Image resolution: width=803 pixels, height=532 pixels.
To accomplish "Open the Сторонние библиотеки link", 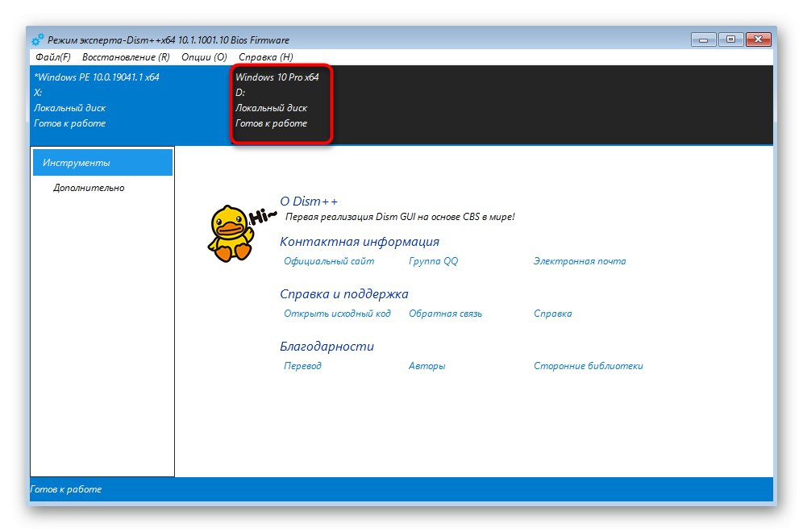I will (588, 366).
